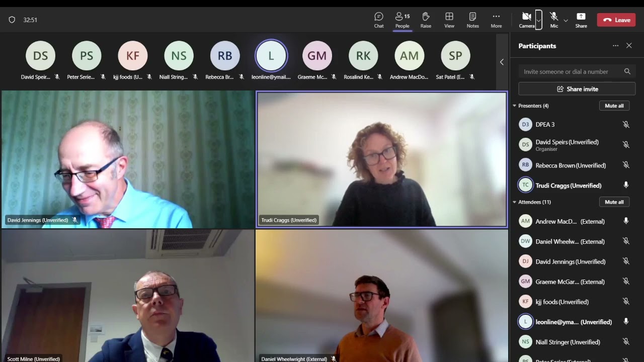Open the meeting Chat panel
Viewport: 644px width, 362px height.
click(x=379, y=20)
